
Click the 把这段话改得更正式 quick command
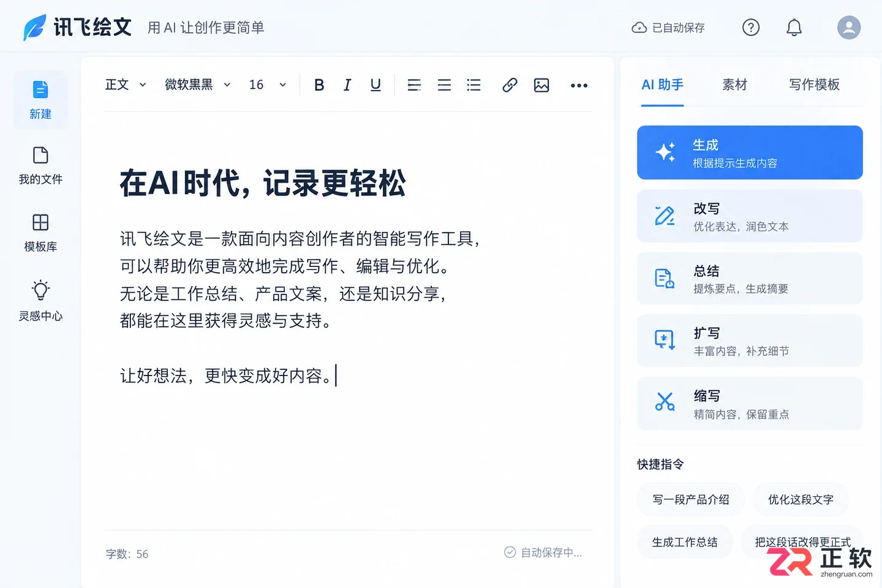[x=802, y=542]
